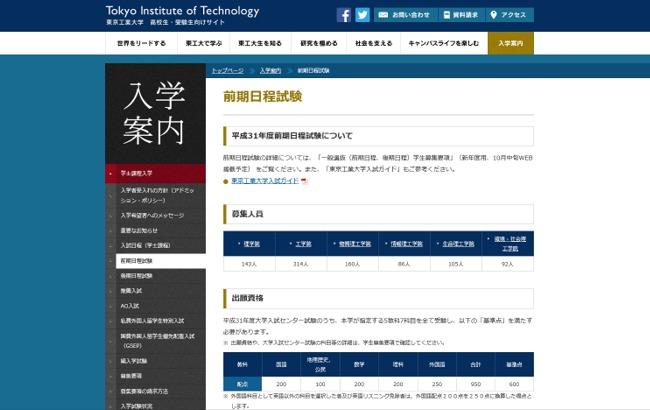Open the 東工大生を知る menu
Image resolution: width=650 pixels, height=410 pixels.
point(260,43)
